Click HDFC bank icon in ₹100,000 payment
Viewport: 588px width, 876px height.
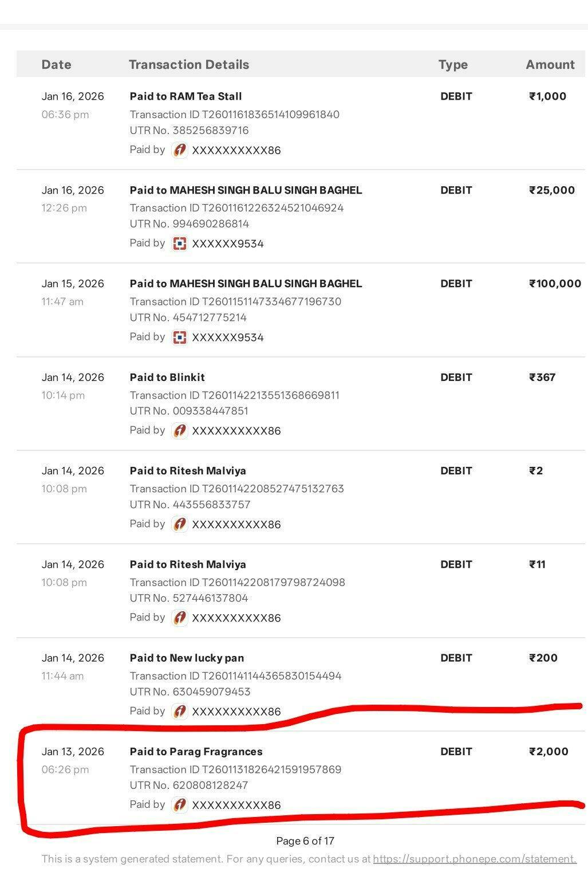tap(180, 337)
